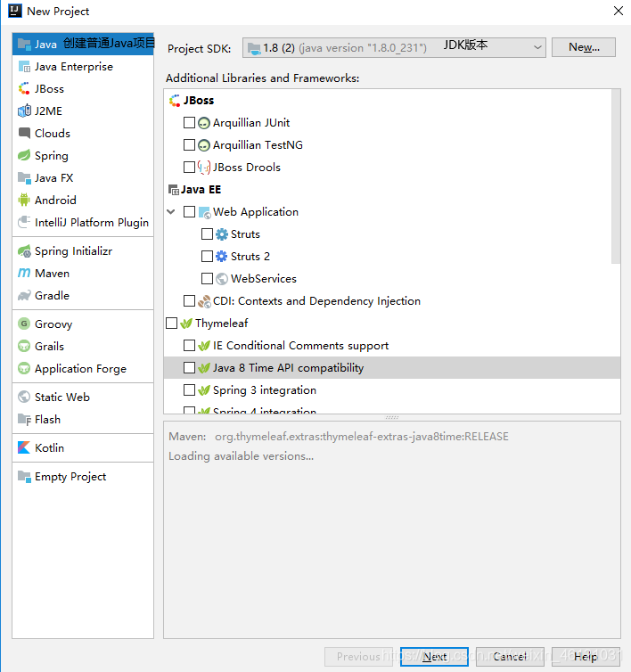Collapse the Web Application tree node
Screen dimensions: 631x672
click(x=171, y=212)
